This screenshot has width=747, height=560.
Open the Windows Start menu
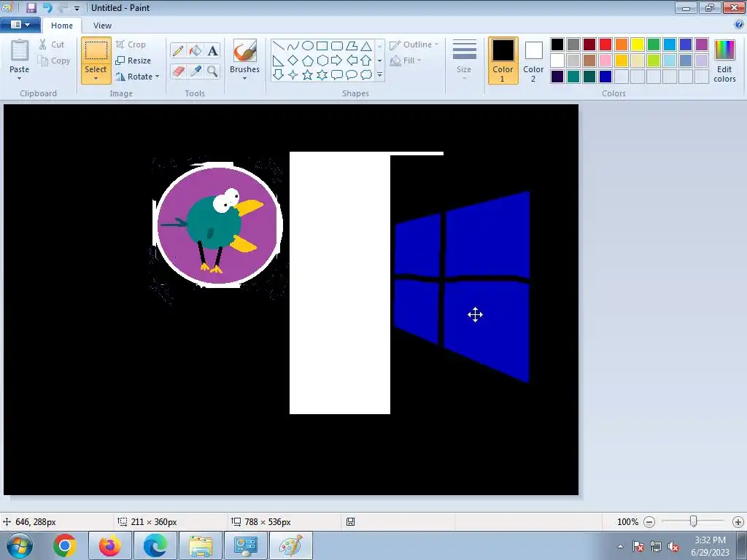[x=20, y=545]
